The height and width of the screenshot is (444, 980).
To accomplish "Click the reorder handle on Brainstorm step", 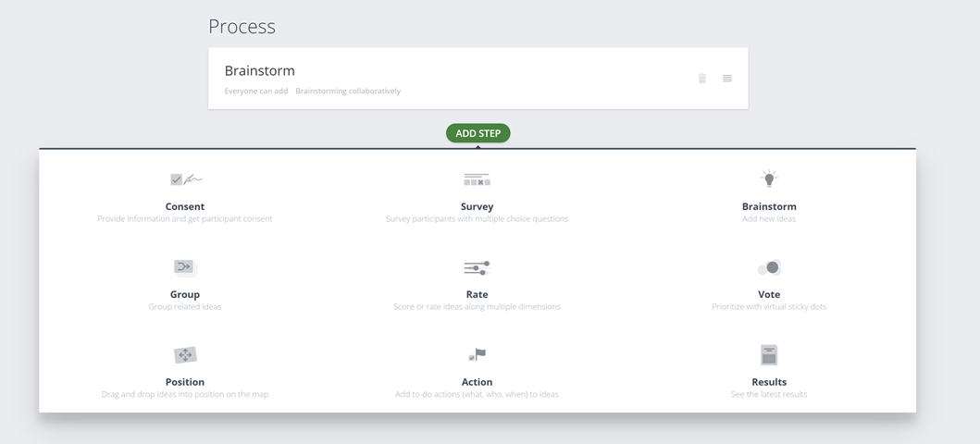I will tap(726, 78).
